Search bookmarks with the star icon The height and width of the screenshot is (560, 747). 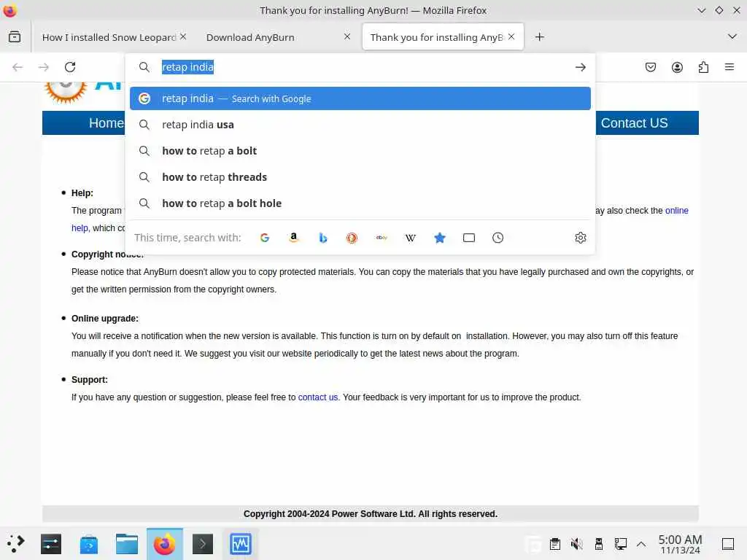tap(440, 238)
